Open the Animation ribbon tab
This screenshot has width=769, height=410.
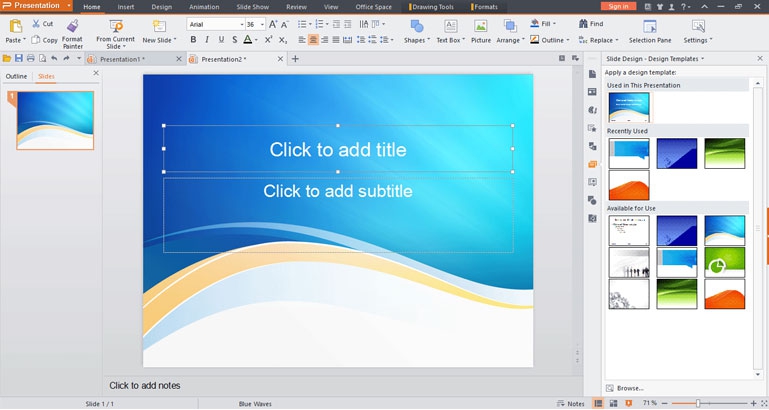tap(204, 7)
